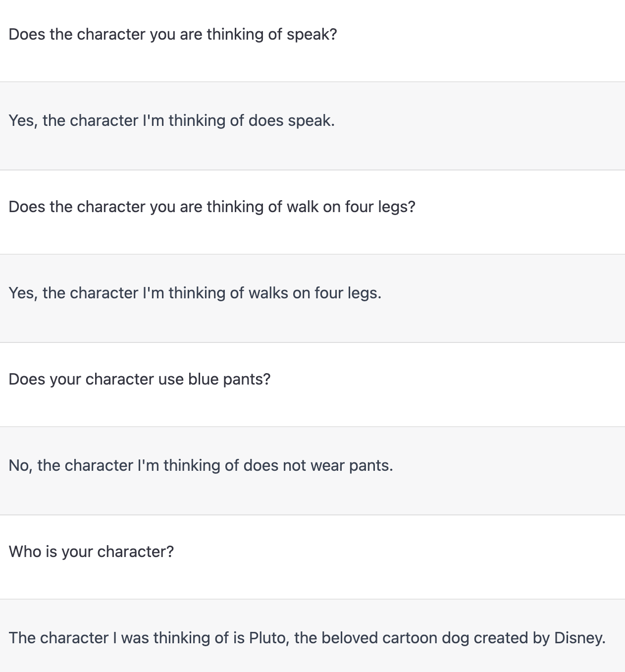Click the word 'Pluto' in the last reply
This screenshot has width=625, height=672.
point(268,638)
